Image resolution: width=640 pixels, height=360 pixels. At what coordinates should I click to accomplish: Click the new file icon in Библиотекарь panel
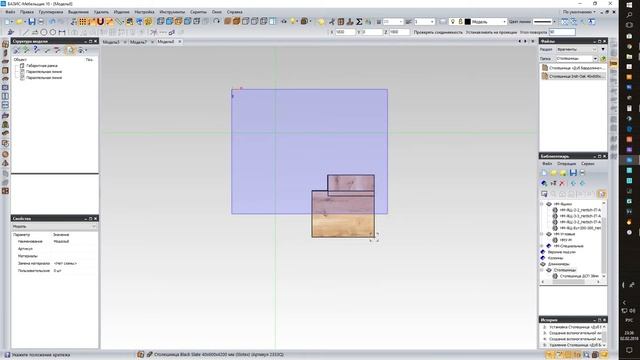click(544, 173)
